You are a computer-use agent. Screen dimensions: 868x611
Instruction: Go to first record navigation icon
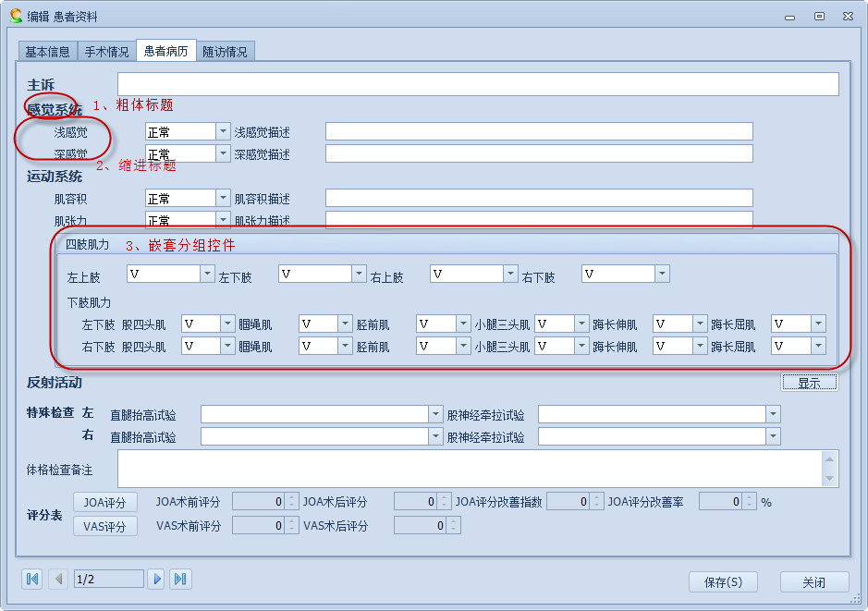pyautogui.click(x=32, y=579)
